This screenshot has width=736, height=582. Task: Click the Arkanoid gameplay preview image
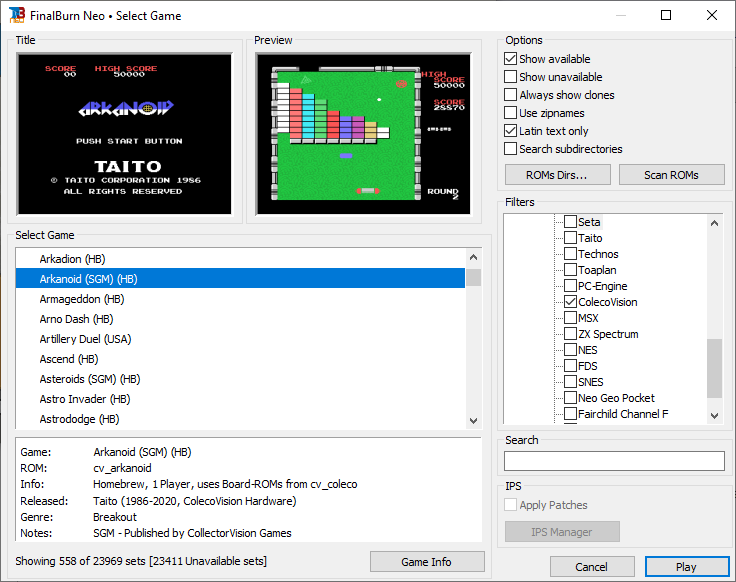pyautogui.click(x=363, y=134)
